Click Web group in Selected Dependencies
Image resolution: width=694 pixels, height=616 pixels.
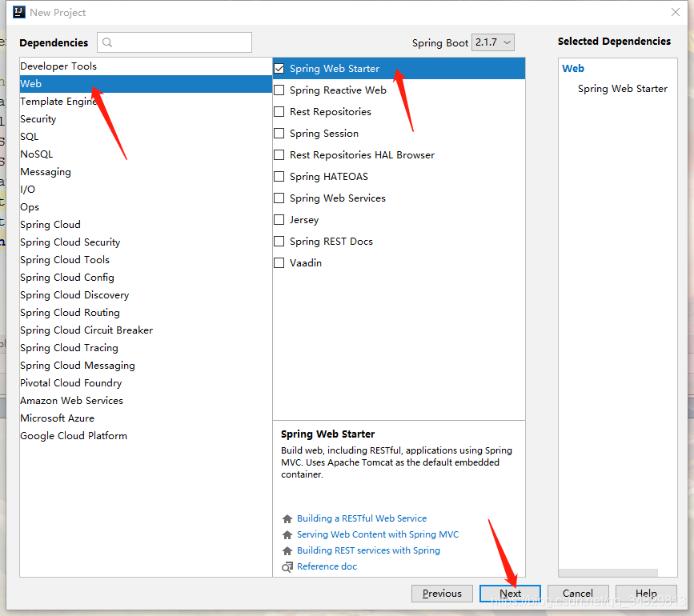point(572,69)
